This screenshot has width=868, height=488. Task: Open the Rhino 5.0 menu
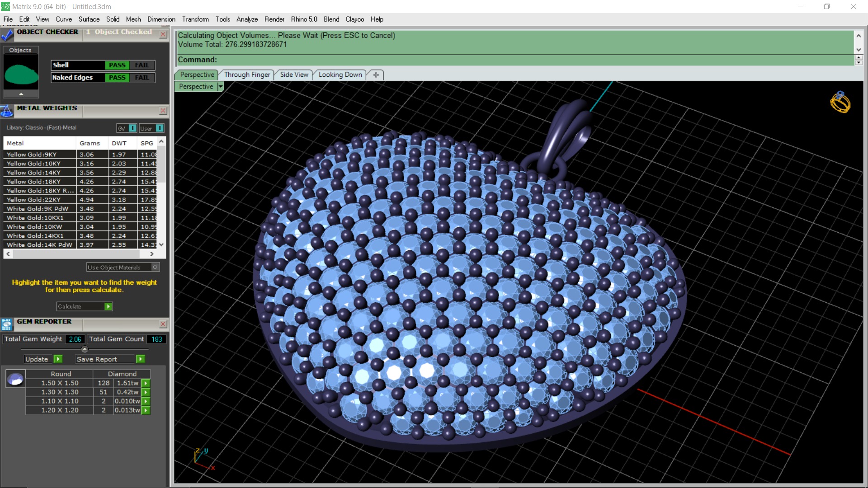pyautogui.click(x=304, y=19)
